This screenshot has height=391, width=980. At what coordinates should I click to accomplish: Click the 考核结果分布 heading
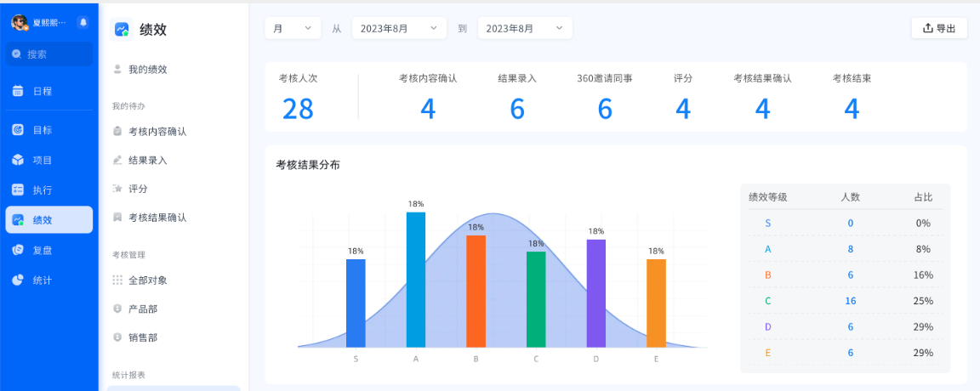tap(308, 165)
